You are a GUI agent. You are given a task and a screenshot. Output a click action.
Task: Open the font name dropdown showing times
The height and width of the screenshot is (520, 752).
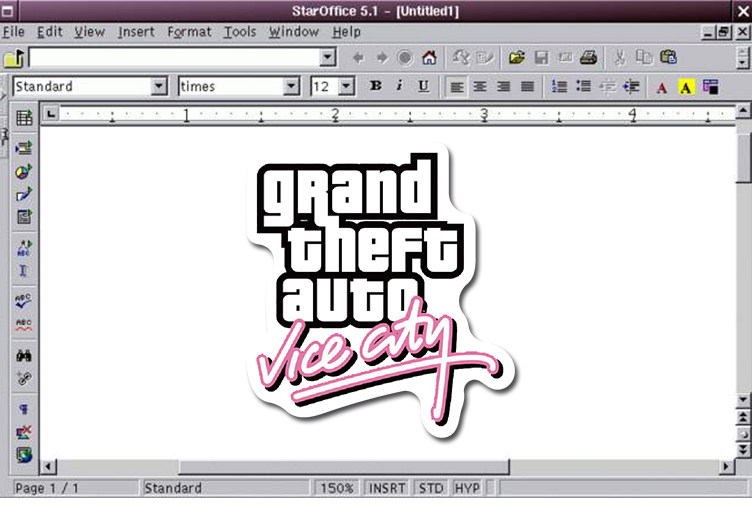291,87
